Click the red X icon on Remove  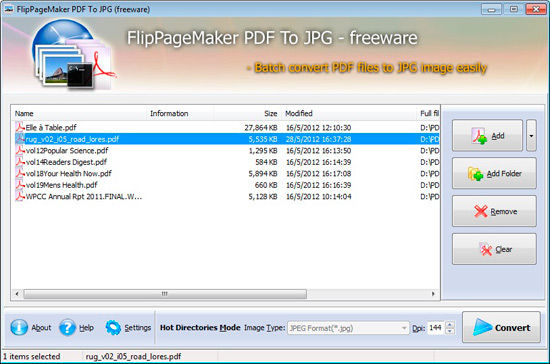tap(481, 211)
